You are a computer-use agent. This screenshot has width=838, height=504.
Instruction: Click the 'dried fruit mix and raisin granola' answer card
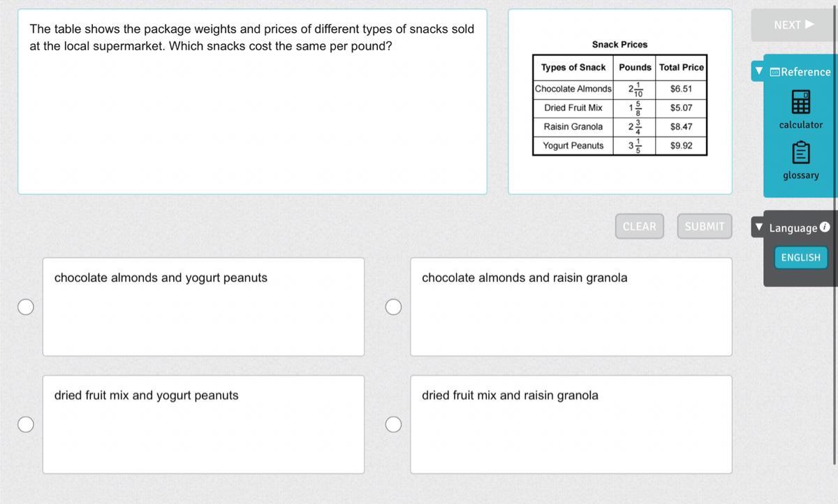[571, 424]
